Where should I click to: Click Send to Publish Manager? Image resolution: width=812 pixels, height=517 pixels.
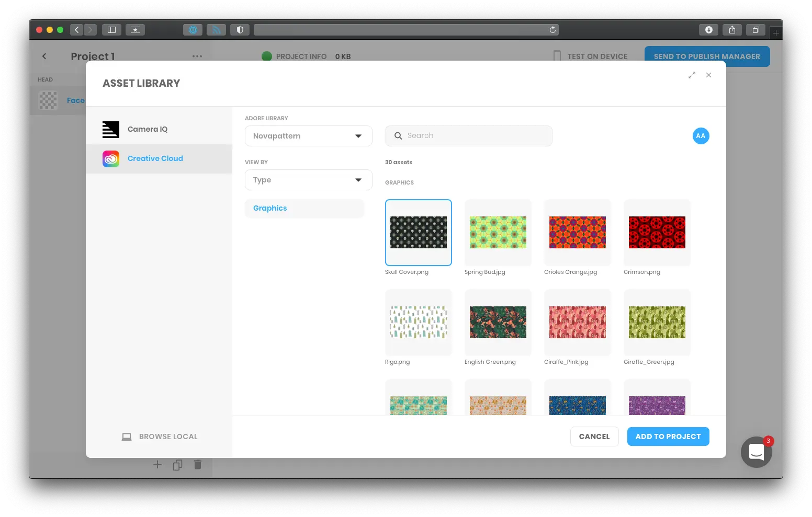coord(707,56)
